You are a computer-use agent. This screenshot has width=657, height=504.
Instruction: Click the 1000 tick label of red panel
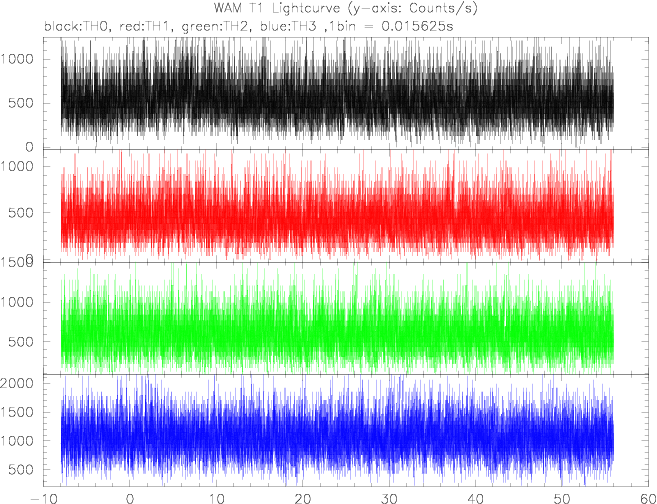coord(16,166)
